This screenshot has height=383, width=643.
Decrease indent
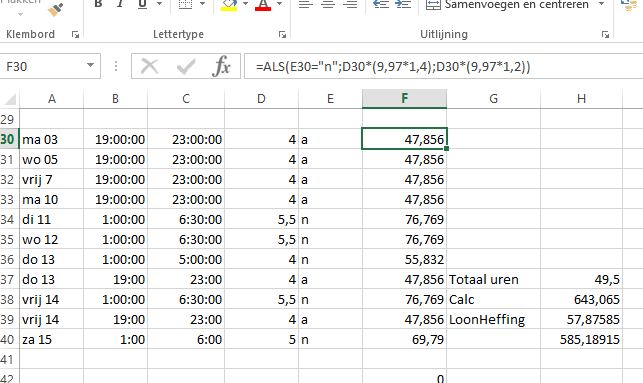tap(381, 4)
